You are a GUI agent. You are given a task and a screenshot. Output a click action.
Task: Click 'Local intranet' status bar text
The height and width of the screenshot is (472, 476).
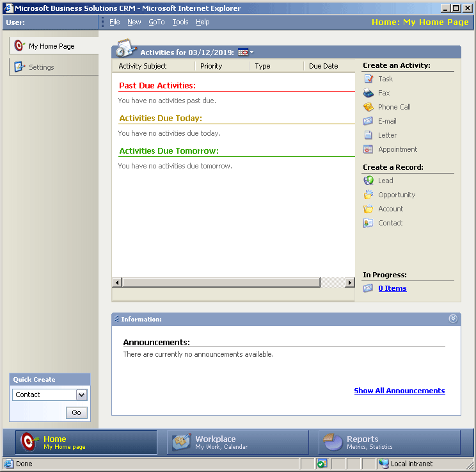point(411,464)
